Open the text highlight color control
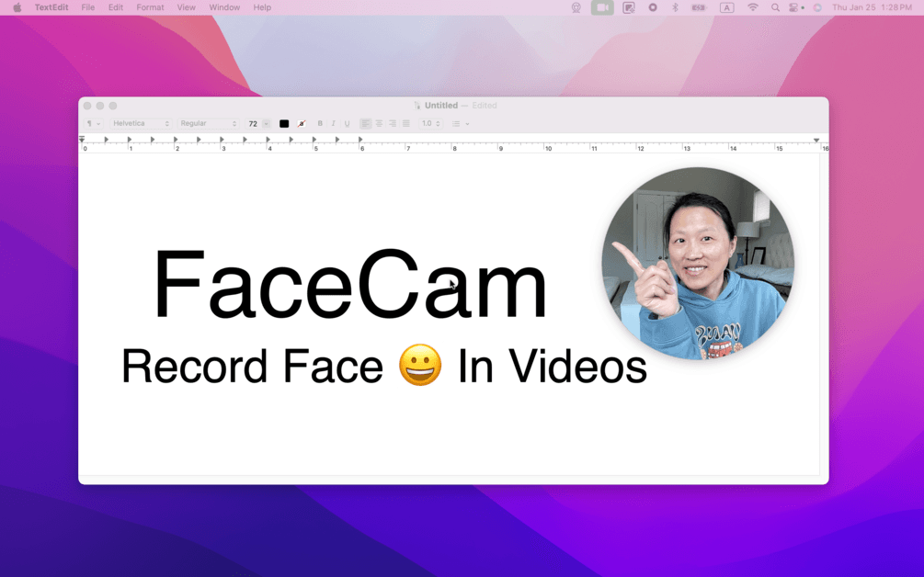 [x=303, y=123]
